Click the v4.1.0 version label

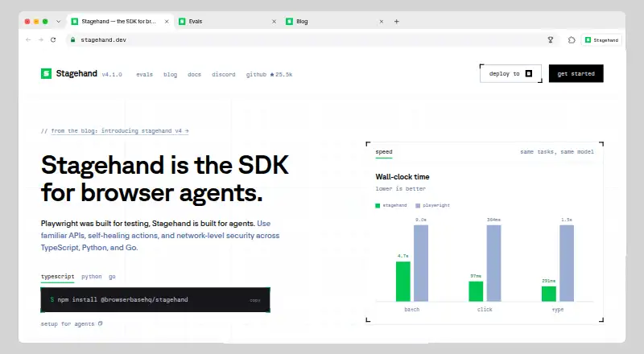click(x=112, y=74)
